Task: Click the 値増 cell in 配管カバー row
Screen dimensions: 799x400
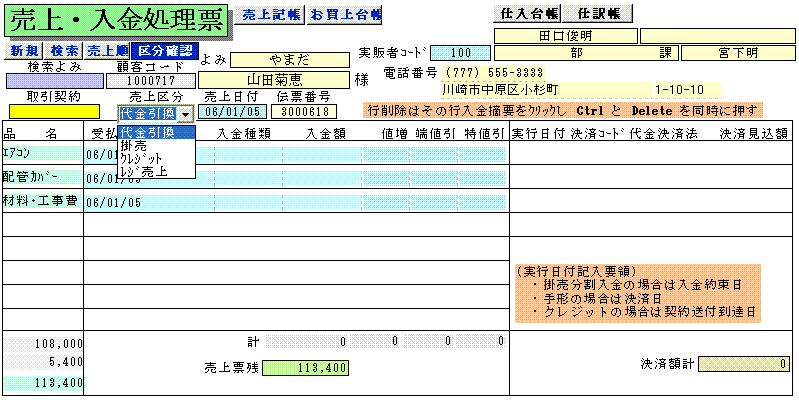Action: 386,178
